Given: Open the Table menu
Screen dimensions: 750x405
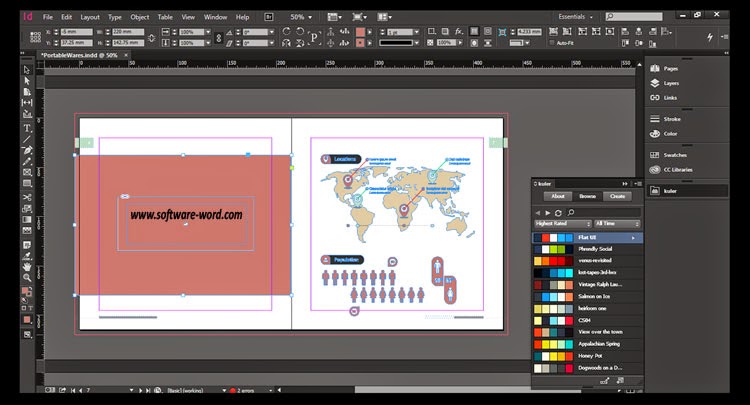Looking at the screenshot, I should pos(165,17).
